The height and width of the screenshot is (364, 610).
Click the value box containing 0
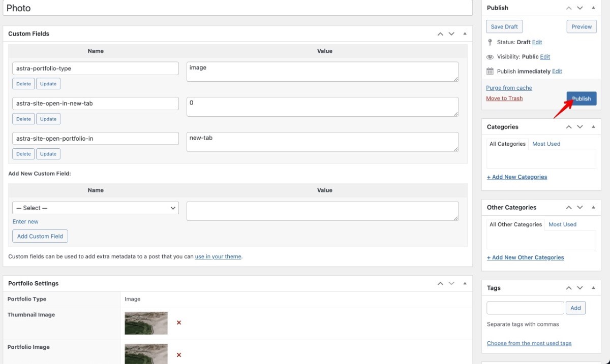tap(322, 107)
